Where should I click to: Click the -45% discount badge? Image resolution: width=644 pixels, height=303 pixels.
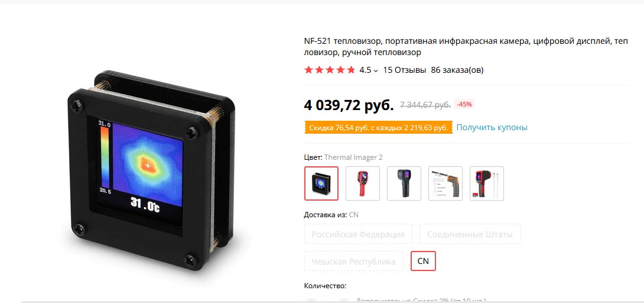coord(464,104)
